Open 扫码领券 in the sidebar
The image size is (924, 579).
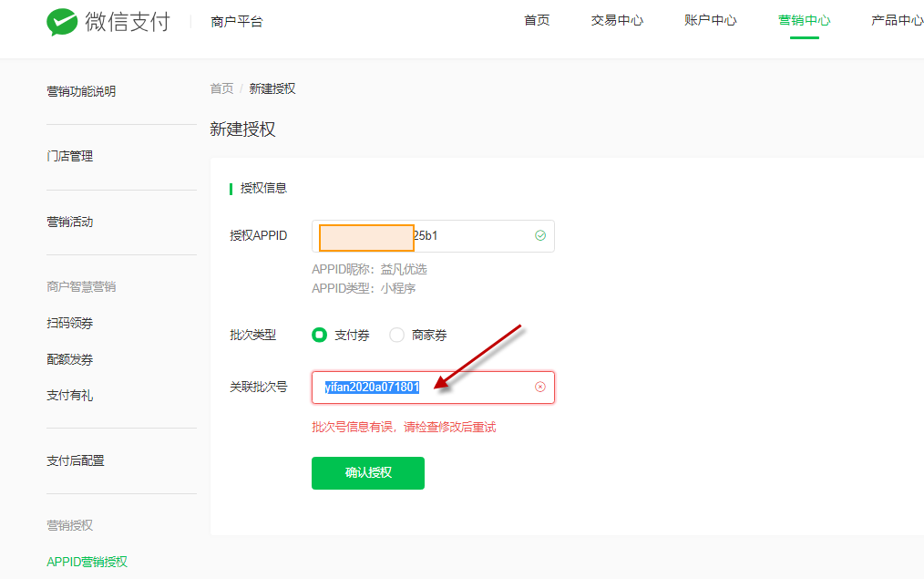coord(69,323)
